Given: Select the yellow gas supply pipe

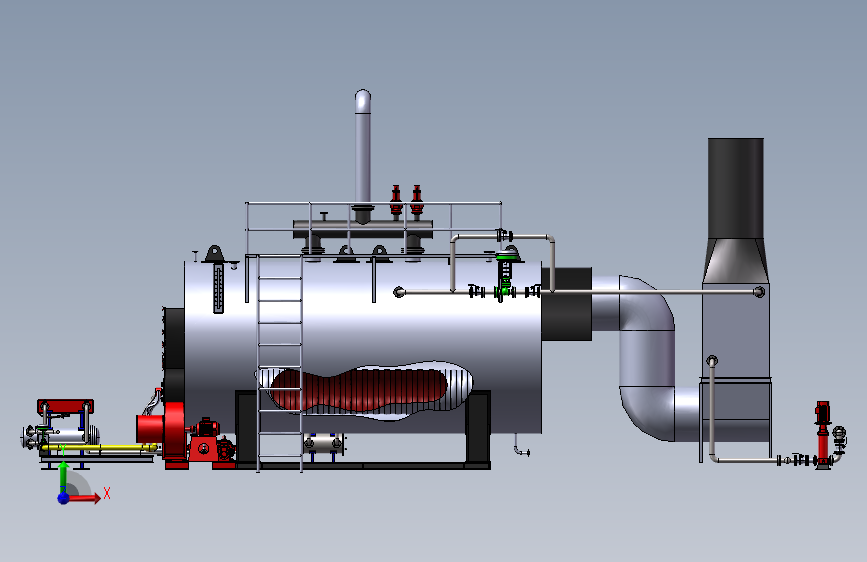Looking at the screenshot, I should click(100, 447).
